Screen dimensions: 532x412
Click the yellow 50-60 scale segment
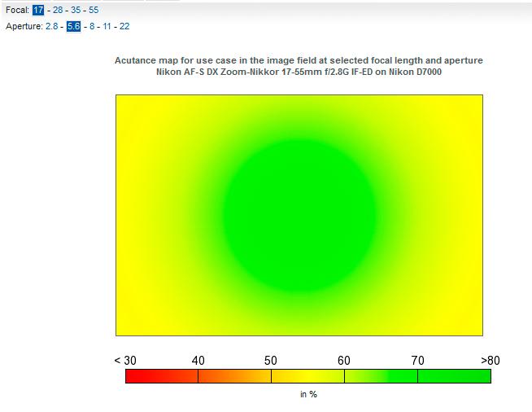point(308,376)
